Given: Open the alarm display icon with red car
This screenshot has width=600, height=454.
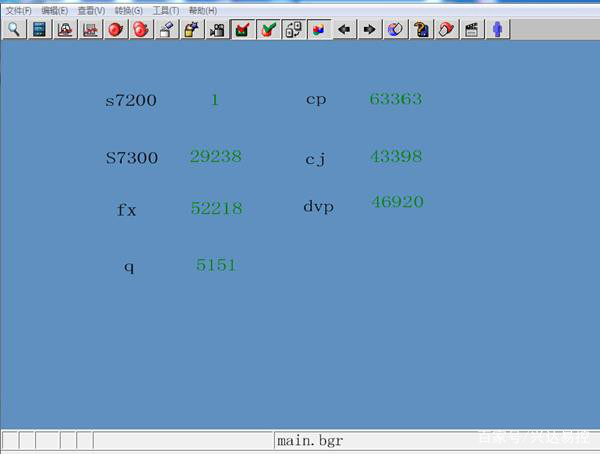Looking at the screenshot, I should [65, 29].
